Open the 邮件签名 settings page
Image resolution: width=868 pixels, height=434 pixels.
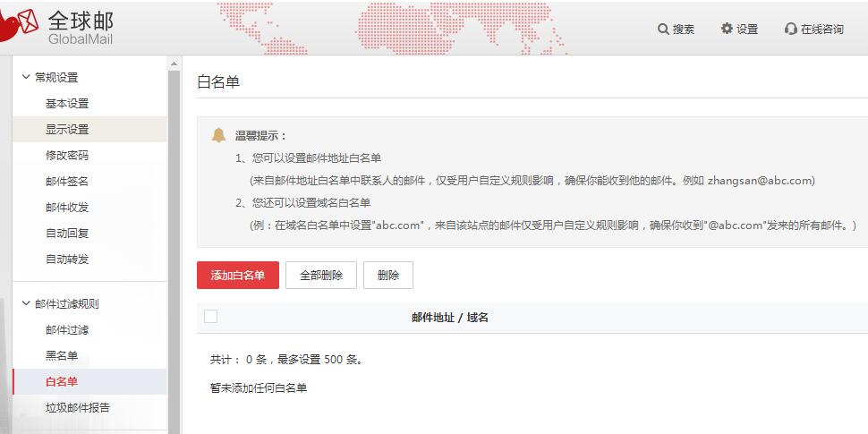(x=67, y=182)
